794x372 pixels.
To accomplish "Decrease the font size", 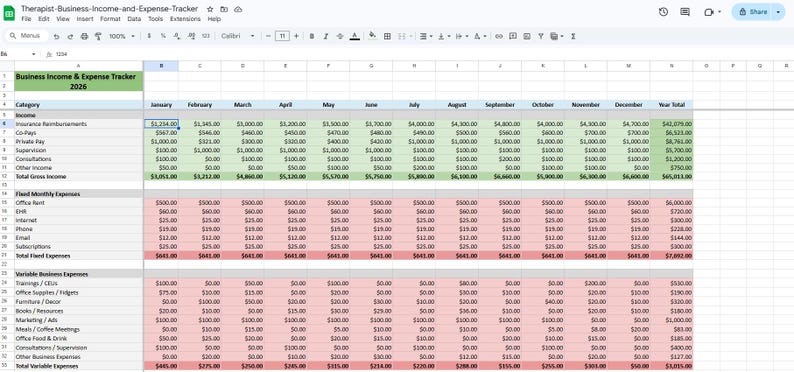I will [268, 36].
